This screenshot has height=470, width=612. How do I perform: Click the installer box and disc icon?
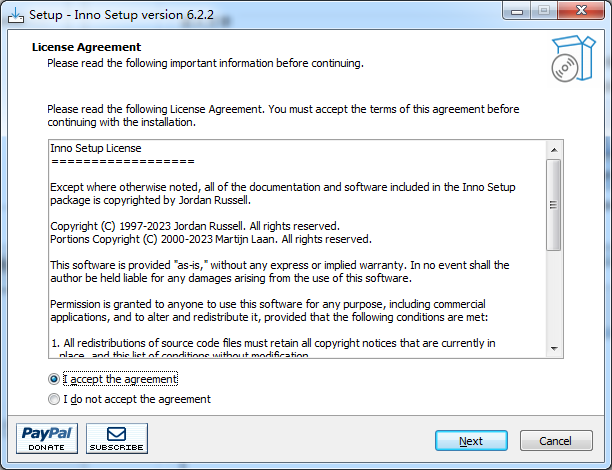click(x=572, y=58)
